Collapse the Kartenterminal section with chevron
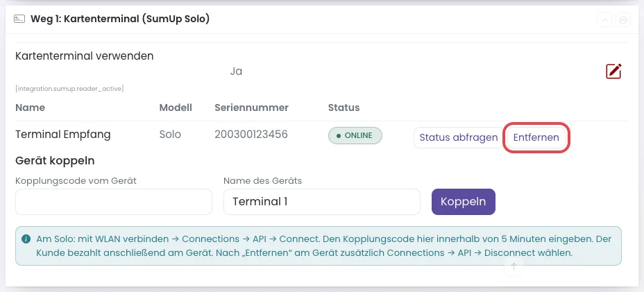The image size is (644, 292). (604, 19)
